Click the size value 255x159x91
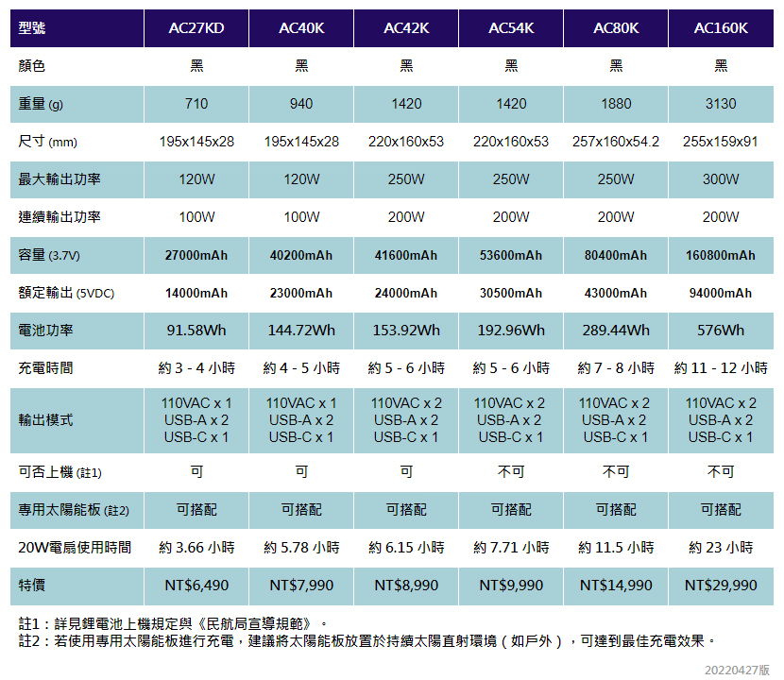 [721, 142]
